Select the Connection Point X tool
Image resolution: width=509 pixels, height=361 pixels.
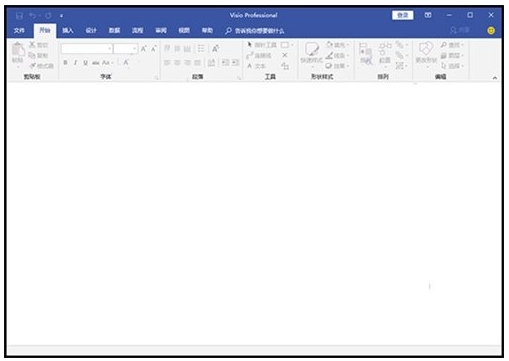click(x=285, y=55)
